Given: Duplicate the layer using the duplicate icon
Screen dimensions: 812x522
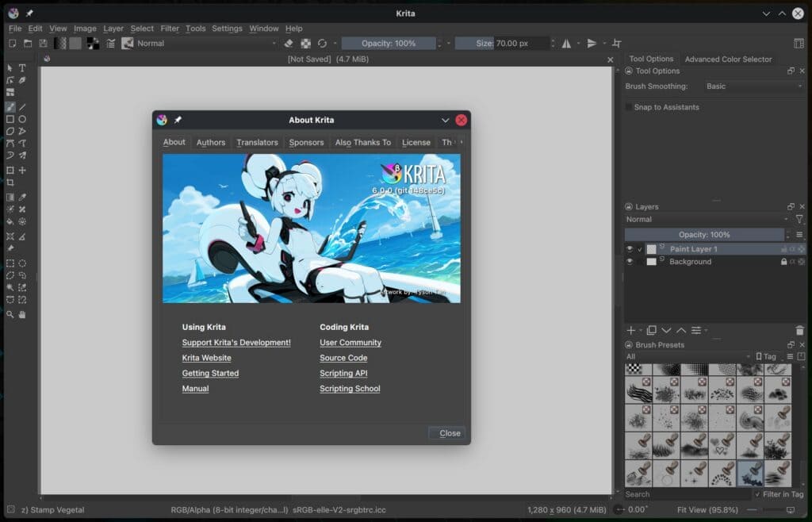Looking at the screenshot, I should [x=651, y=330].
